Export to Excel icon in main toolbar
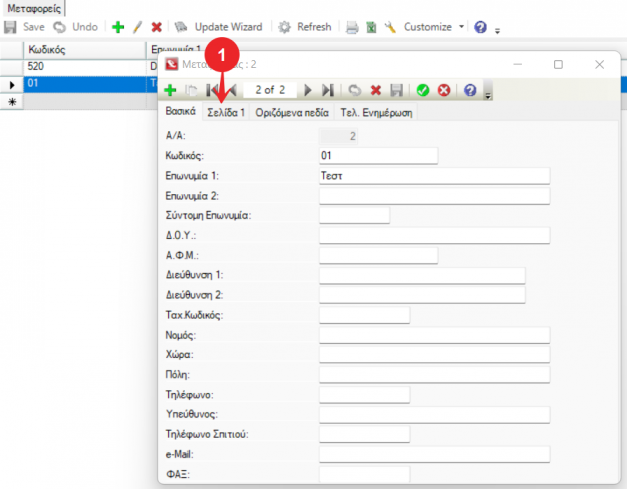627x489 pixels. click(371, 28)
